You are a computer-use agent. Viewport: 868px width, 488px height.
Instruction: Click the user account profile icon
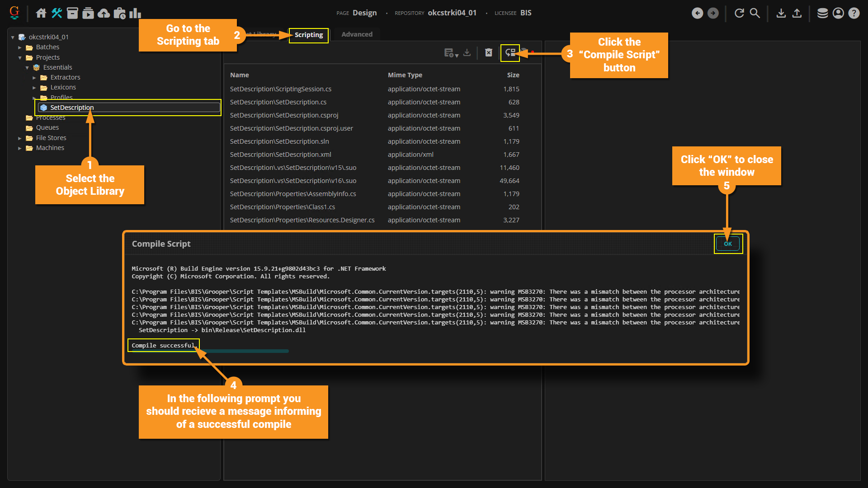[x=838, y=13]
